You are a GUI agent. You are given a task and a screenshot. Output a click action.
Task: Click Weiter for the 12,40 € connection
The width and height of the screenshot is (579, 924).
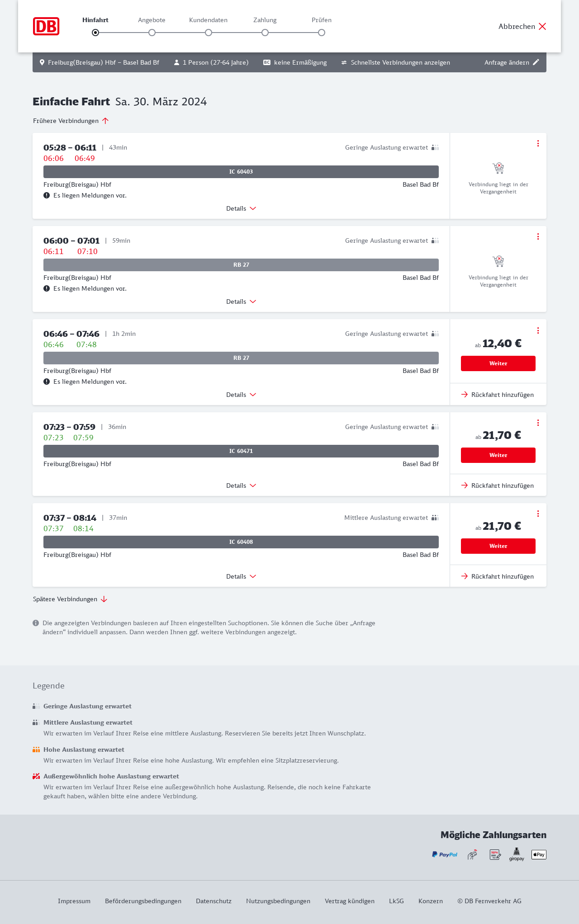click(498, 363)
